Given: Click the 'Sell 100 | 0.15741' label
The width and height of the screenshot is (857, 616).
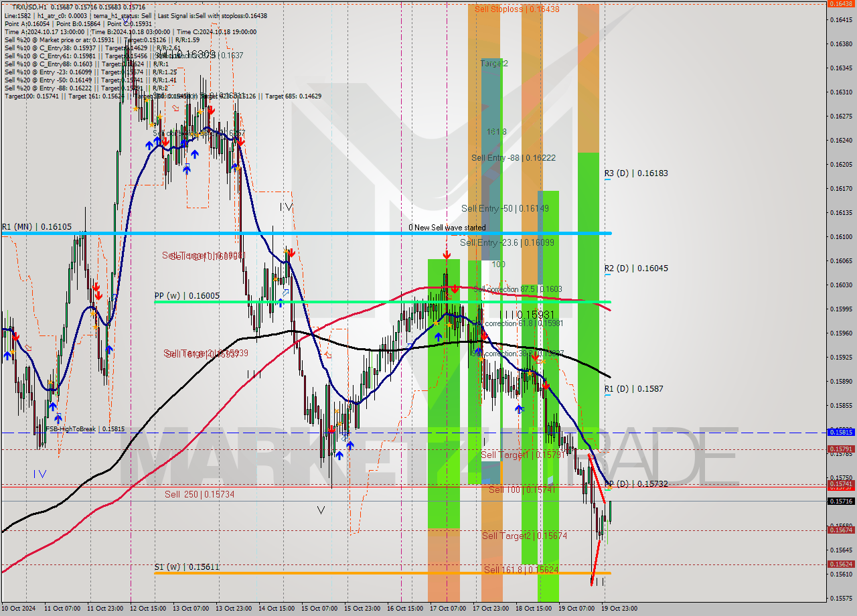Looking at the screenshot, I should (521, 490).
